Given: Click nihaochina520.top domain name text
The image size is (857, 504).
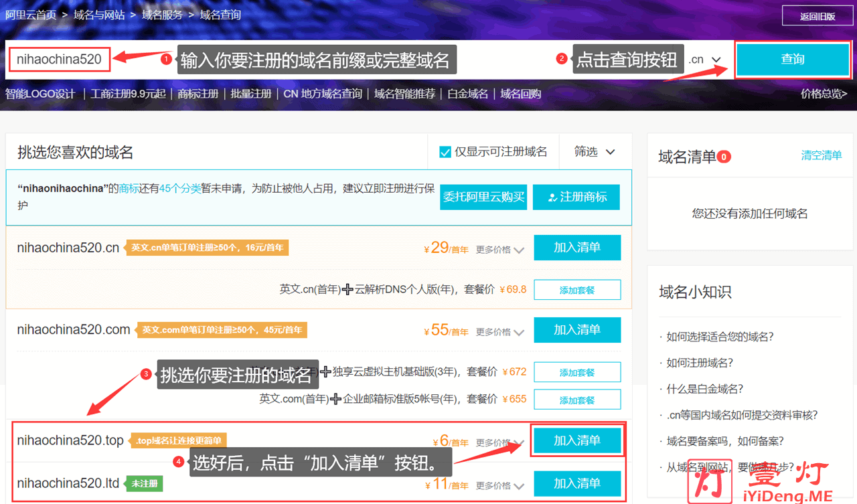Looking at the screenshot, I should coord(71,440).
